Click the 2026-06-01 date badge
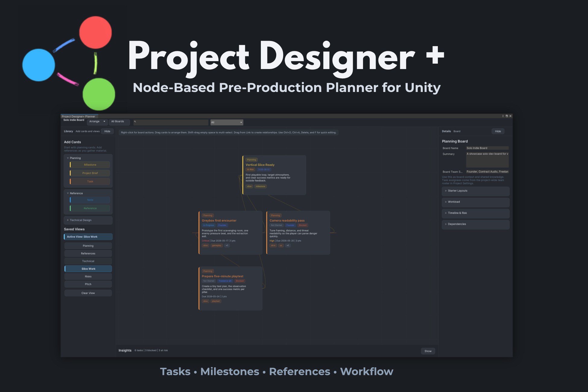 click(x=264, y=170)
